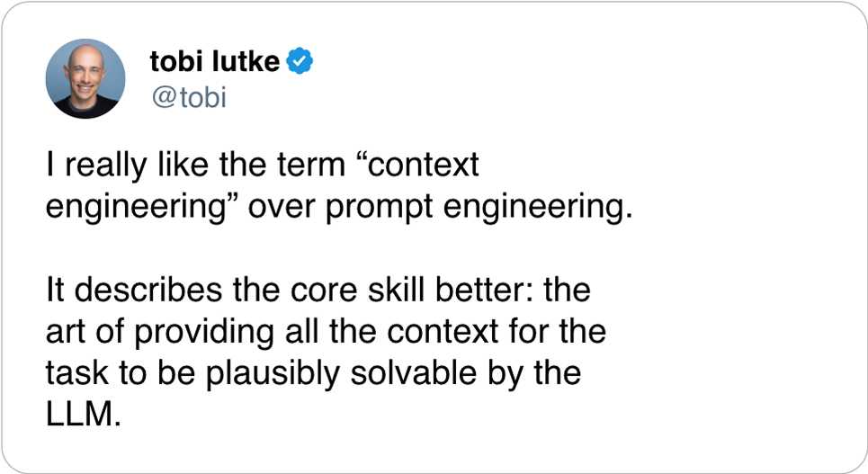Screen dimensions: 868x474
Task: Click the display name "tobi lutke"
Action: [215, 62]
